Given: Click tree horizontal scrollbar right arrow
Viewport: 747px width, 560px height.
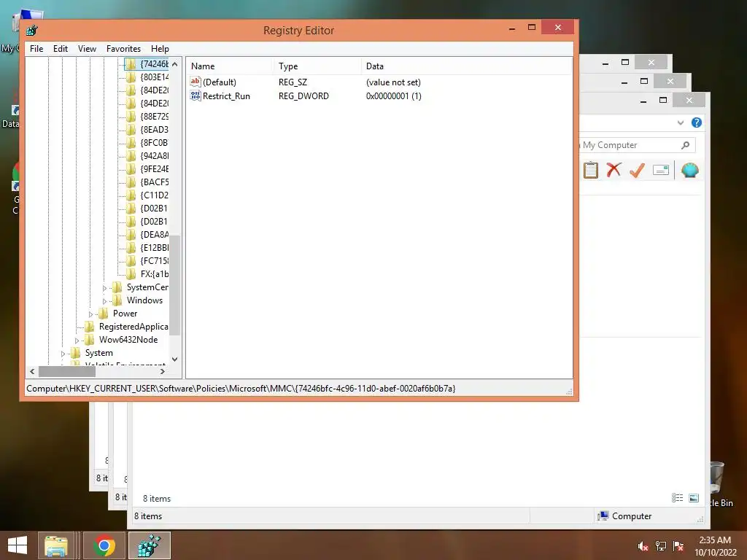Looking at the screenshot, I should click(x=163, y=371).
